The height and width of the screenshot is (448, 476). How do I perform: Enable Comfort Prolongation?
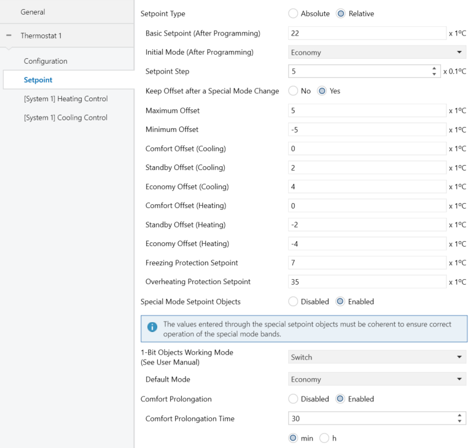pos(340,399)
